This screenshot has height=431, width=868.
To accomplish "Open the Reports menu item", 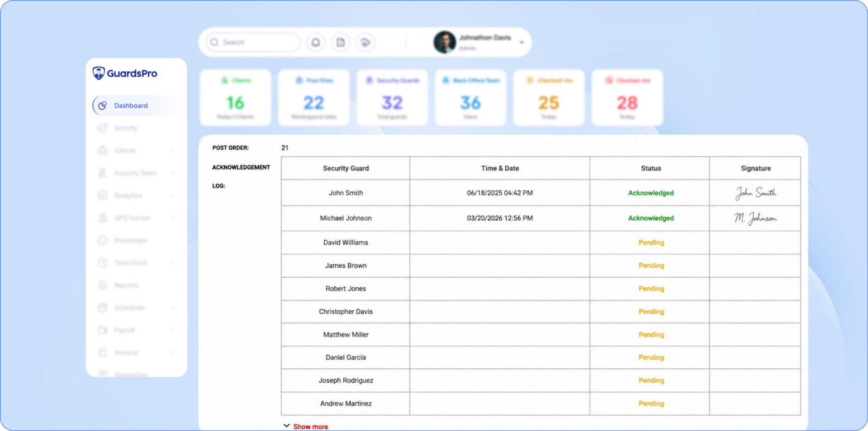I will point(126,285).
